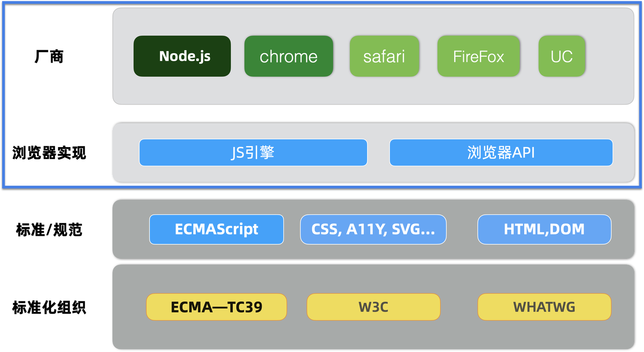Select the ECMAScript box

[216, 229]
